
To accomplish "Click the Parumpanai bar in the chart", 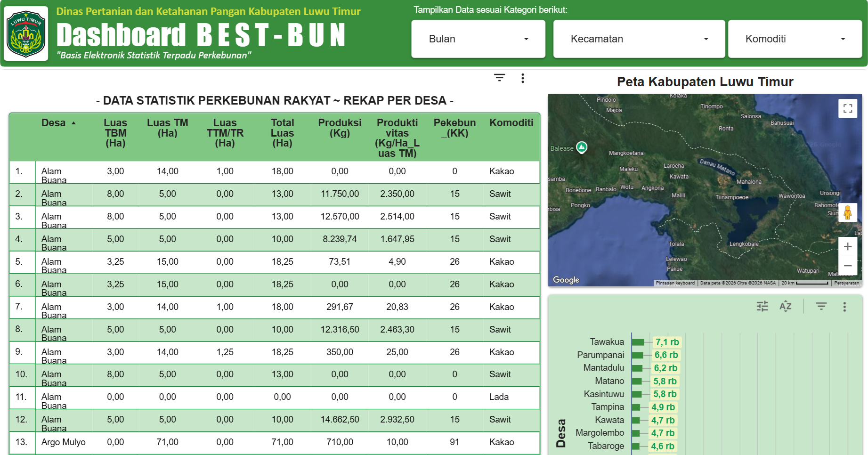I will (638, 355).
